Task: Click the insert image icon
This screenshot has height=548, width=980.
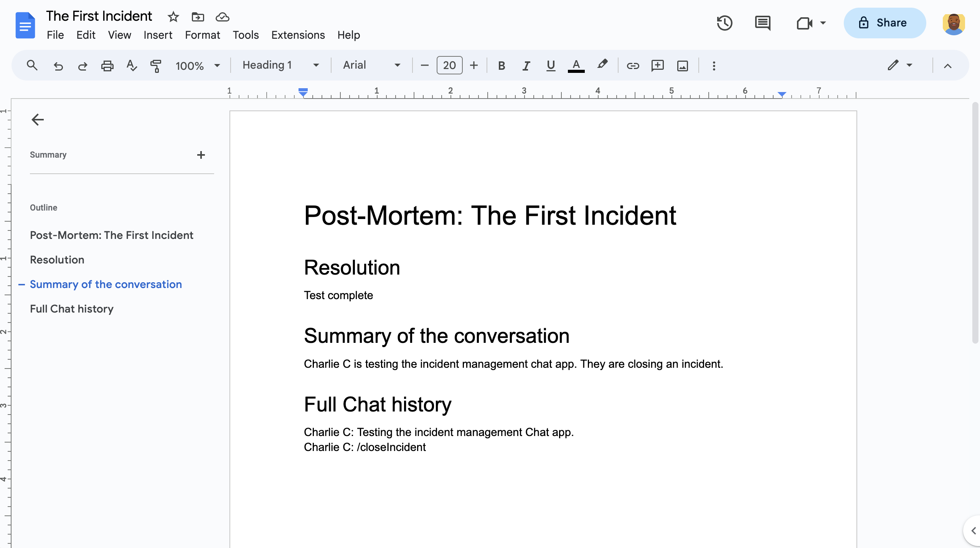Action: pyautogui.click(x=683, y=65)
